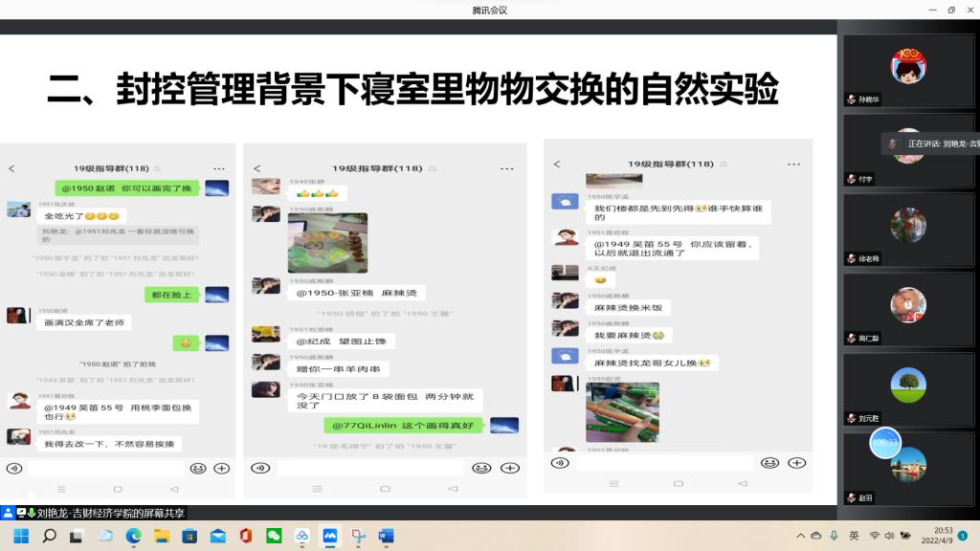Click the WeChat icon in the taskbar

coord(274,536)
